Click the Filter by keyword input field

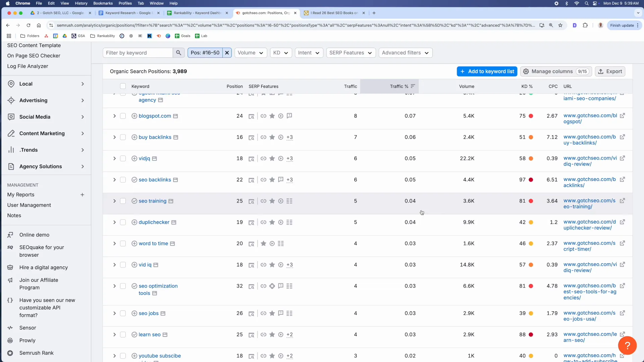point(138,53)
